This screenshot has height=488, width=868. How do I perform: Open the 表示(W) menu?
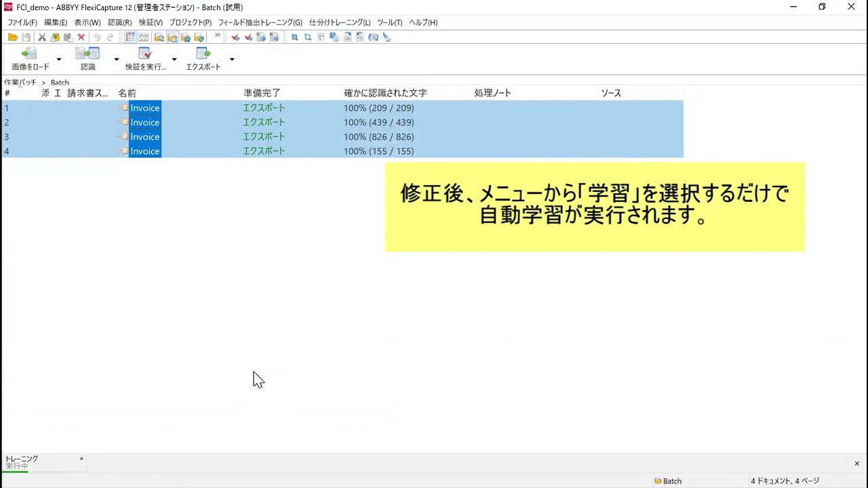(87, 22)
